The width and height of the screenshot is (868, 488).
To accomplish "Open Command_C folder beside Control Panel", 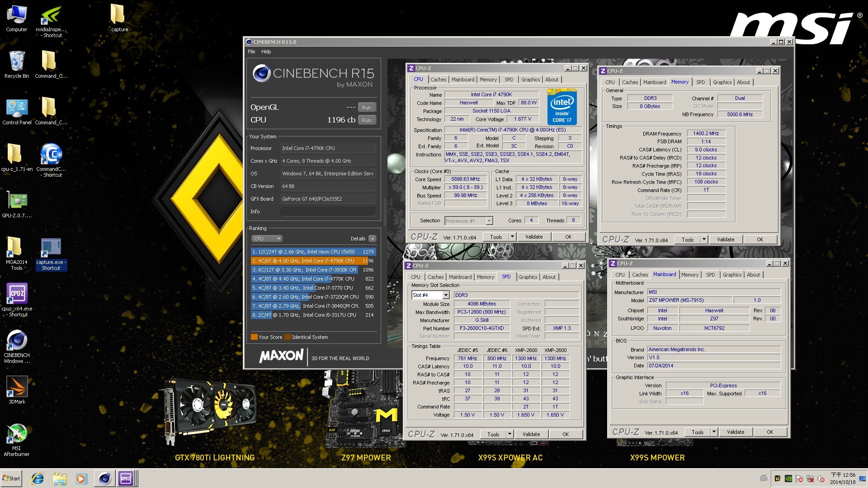I will point(51,112).
